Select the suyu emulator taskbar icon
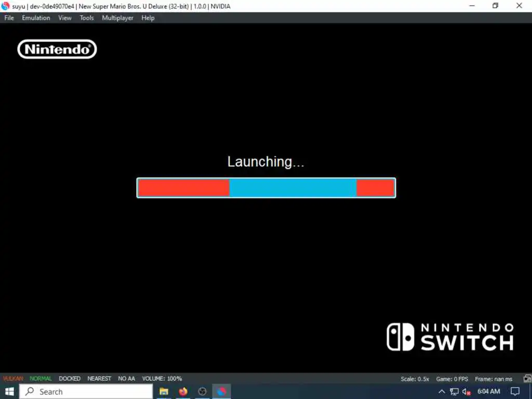 coord(221,392)
